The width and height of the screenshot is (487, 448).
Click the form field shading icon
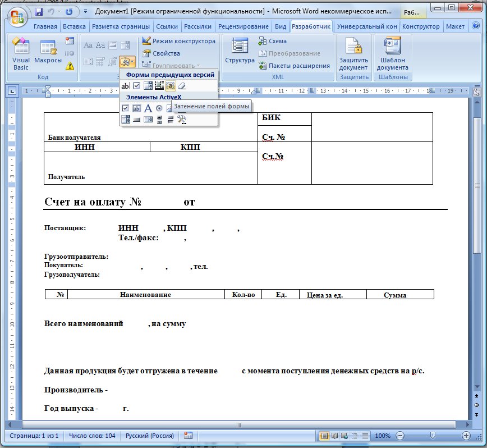click(x=171, y=86)
